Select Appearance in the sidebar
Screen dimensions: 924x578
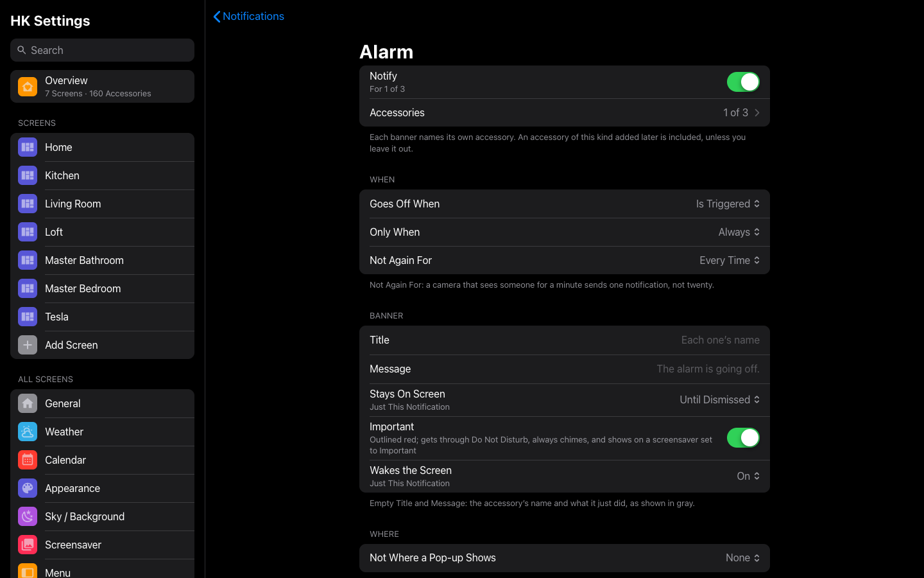point(103,488)
